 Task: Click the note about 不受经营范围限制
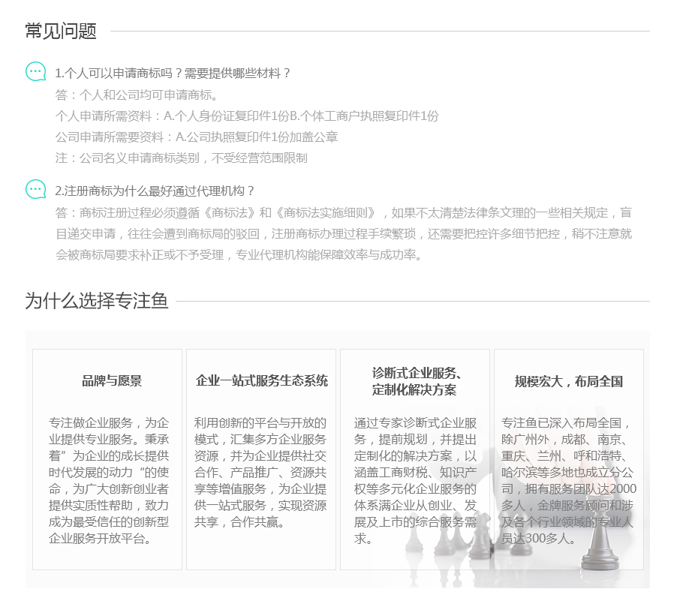click(181, 158)
